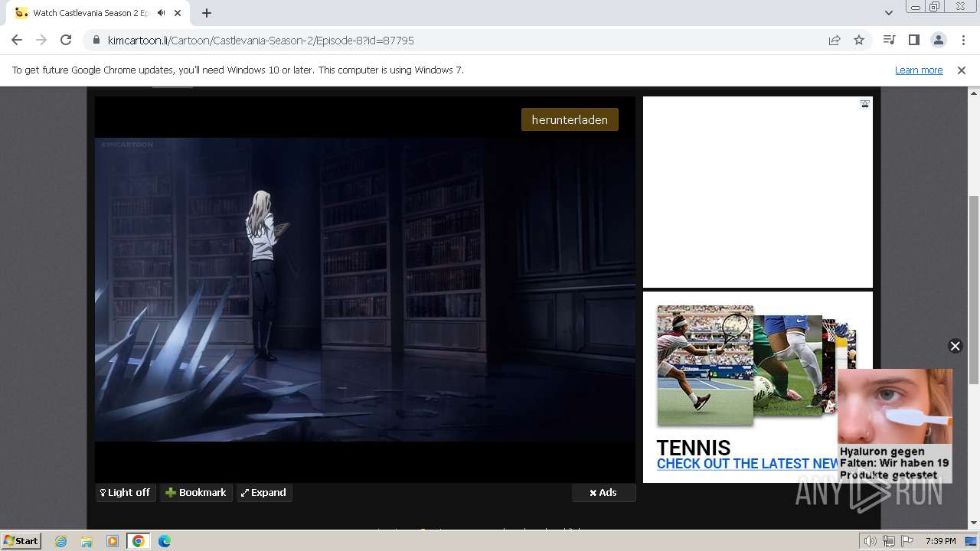Screen dimensions: 980x551
Task: Bookmark this tab with the star icon
Action: 859,41
